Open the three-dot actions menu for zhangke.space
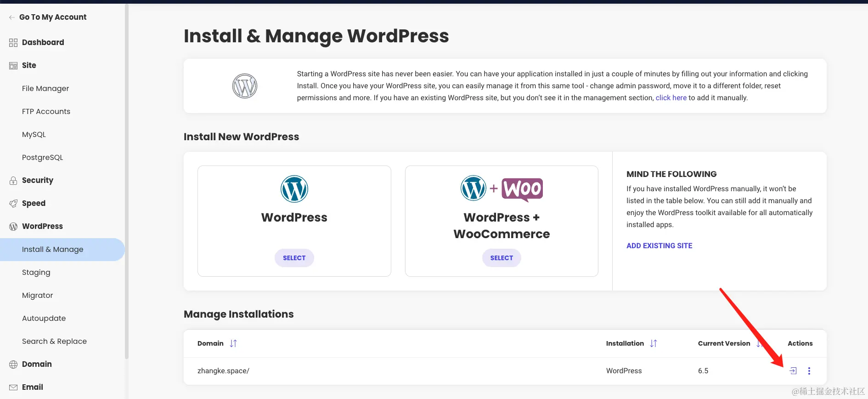Image resolution: width=868 pixels, height=399 pixels. coord(809,371)
